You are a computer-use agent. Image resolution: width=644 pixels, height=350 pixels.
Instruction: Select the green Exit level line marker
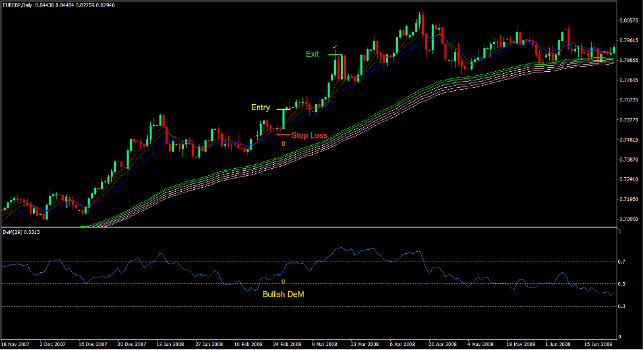(x=334, y=54)
